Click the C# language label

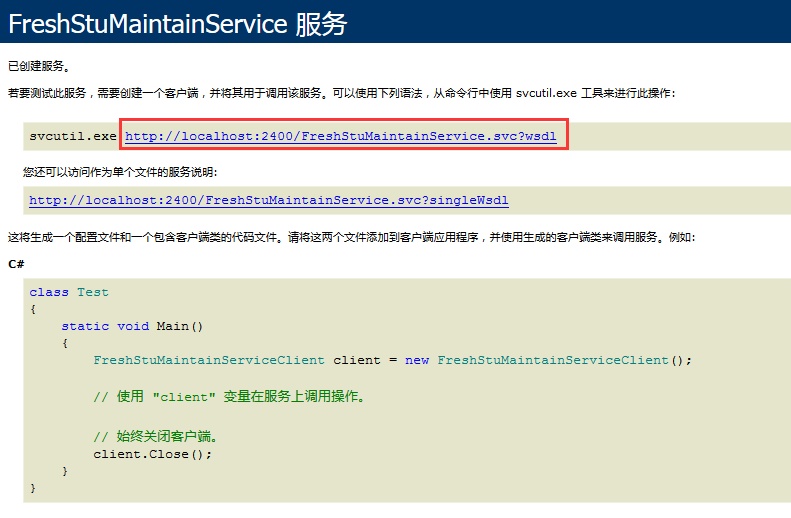tap(16, 264)
